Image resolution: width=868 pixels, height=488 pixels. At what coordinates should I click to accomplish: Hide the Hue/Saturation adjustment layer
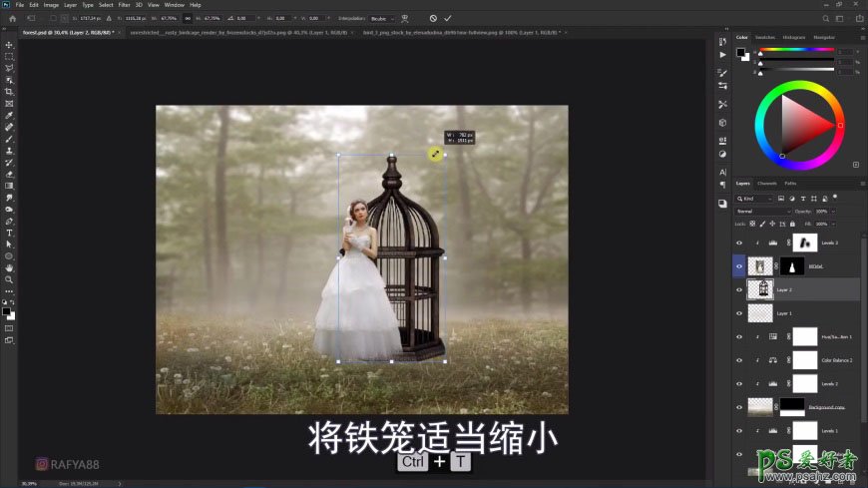coord(739,336)
